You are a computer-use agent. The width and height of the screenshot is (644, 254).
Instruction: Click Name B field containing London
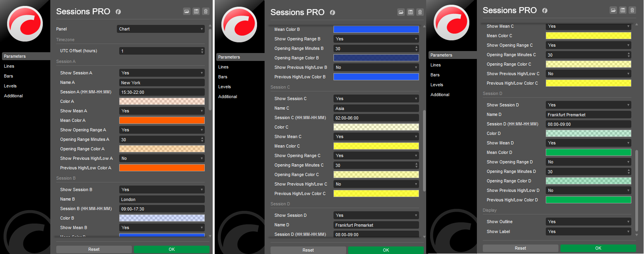click(x=162, y=199)
